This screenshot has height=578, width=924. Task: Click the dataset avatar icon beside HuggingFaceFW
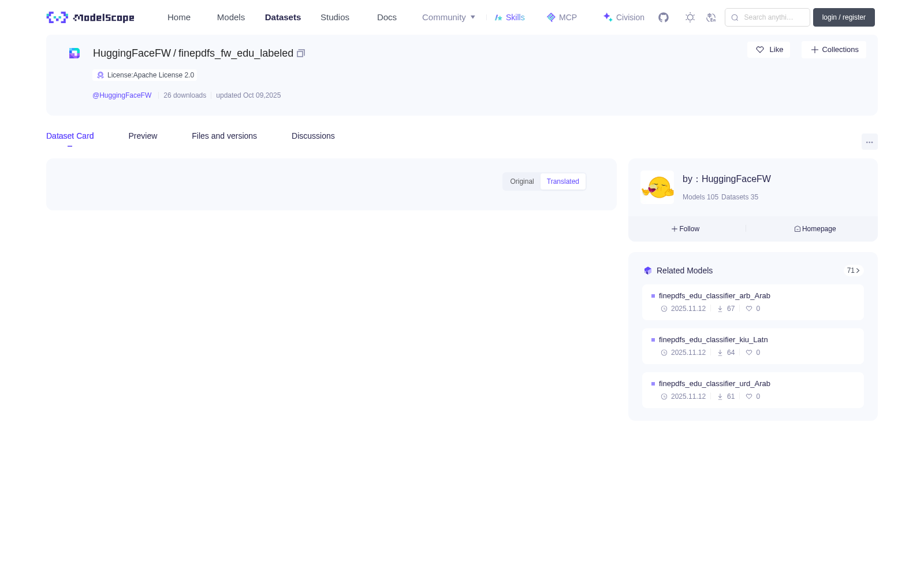pyautogui.click(x=74, y=53)
